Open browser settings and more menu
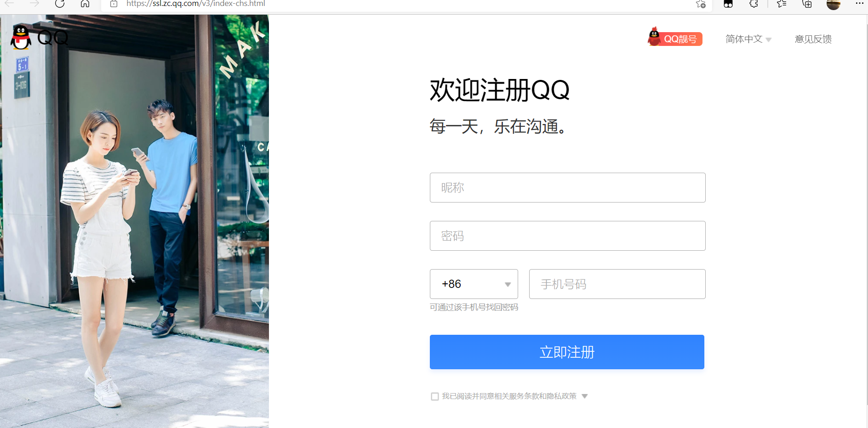 (859, 3)
